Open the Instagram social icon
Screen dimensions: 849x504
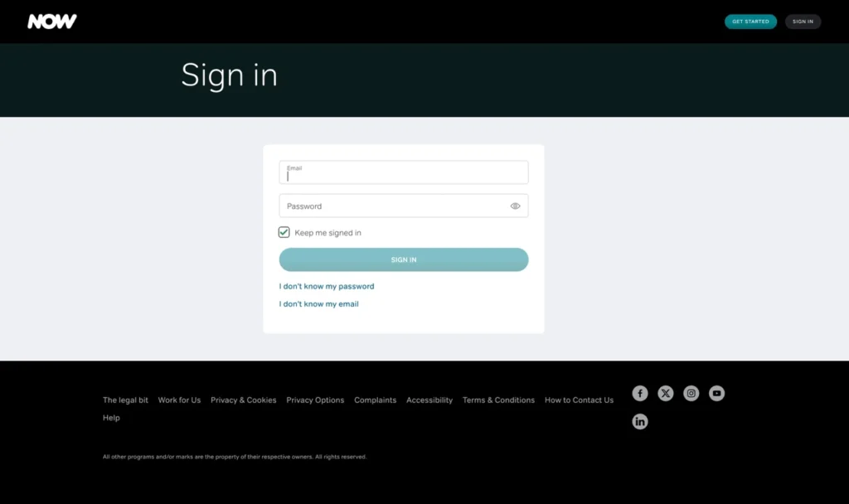click(x=691, y=393)
